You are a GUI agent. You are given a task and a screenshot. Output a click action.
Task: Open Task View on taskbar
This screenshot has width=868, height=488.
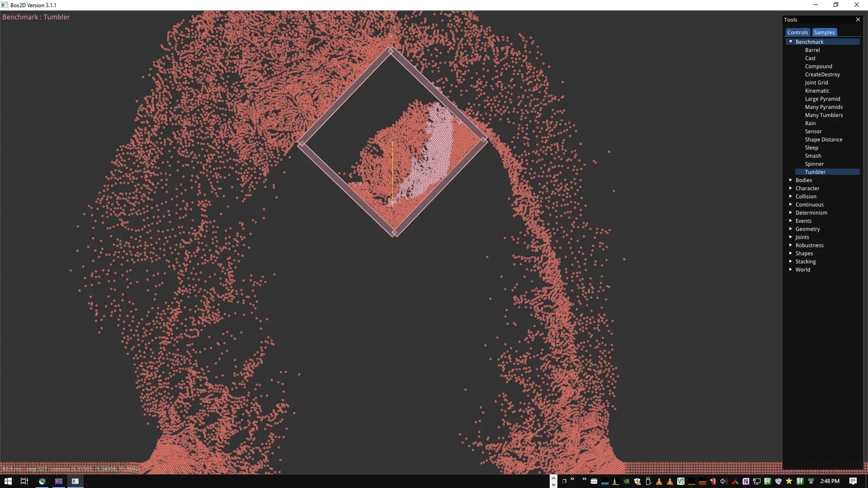[24, 481]
